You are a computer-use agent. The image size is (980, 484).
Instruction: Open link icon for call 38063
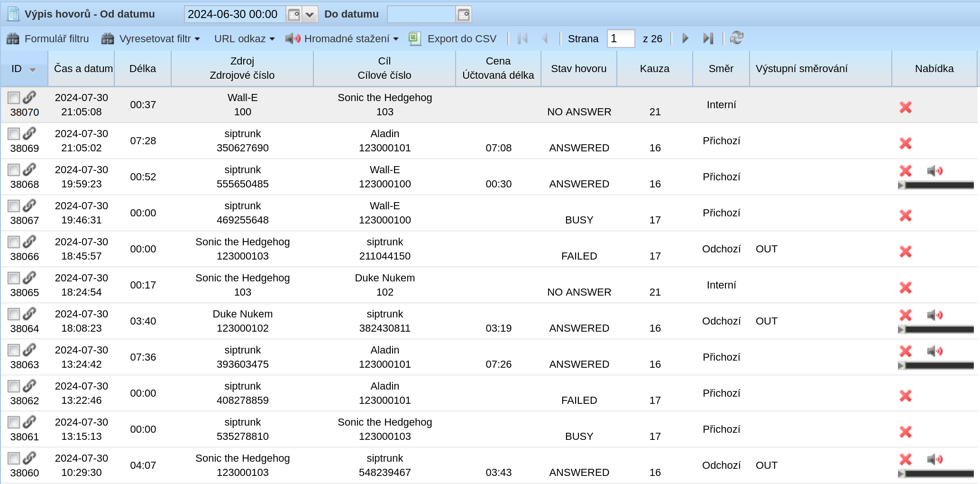[x=29, y=350]
